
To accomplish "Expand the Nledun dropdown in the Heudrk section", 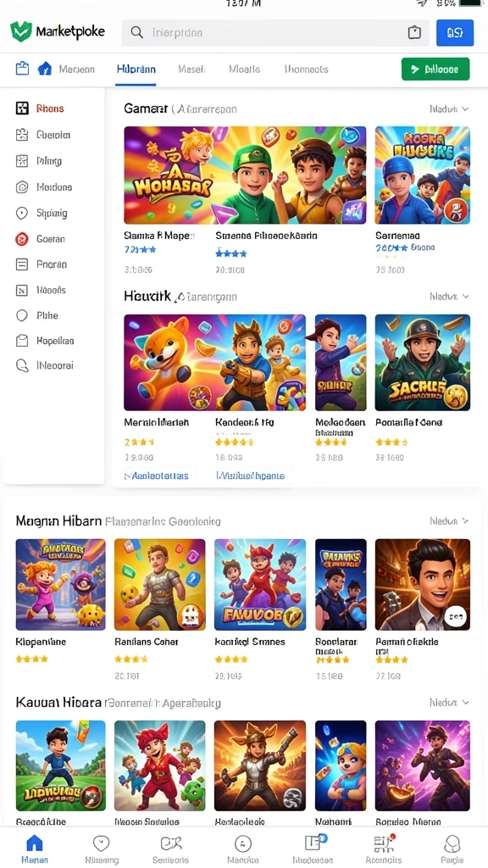I will click(x=449, y=297).
